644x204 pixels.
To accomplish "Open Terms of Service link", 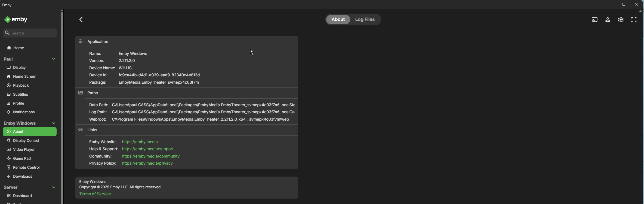I will 95,194.
